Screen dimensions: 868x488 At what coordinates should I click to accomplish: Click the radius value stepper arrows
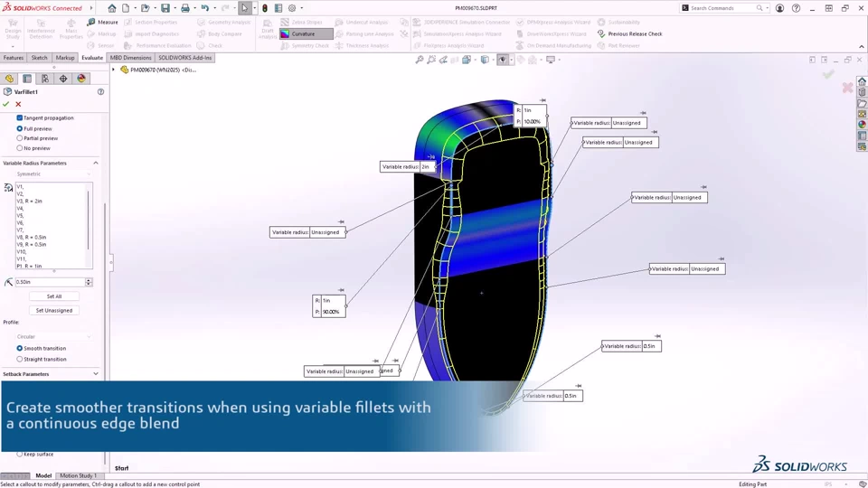89,282
